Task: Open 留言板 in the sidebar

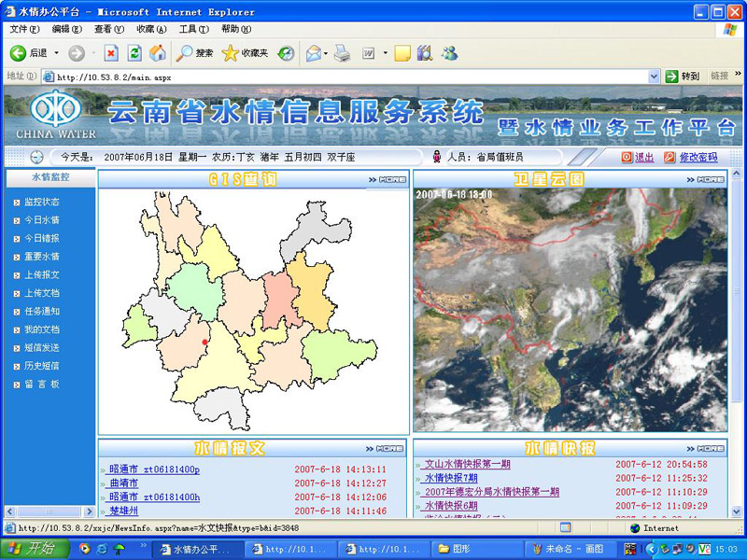Action: click(42, 385)
